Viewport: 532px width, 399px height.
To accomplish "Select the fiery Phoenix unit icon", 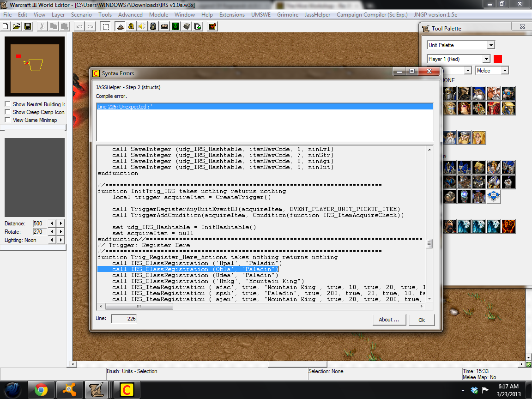I will (x=508, y=226).
